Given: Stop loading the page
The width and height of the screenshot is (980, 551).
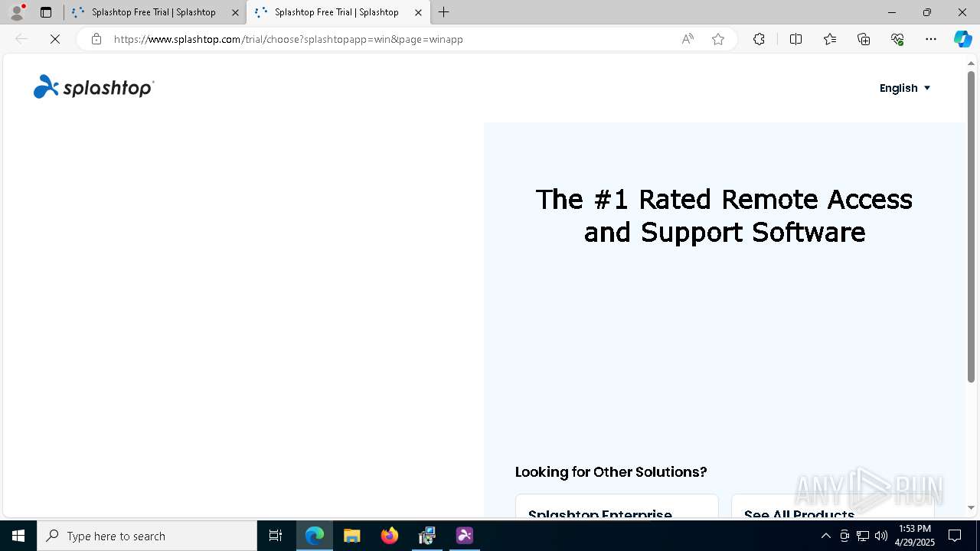Looking at the screenshot, I should 55,39.
